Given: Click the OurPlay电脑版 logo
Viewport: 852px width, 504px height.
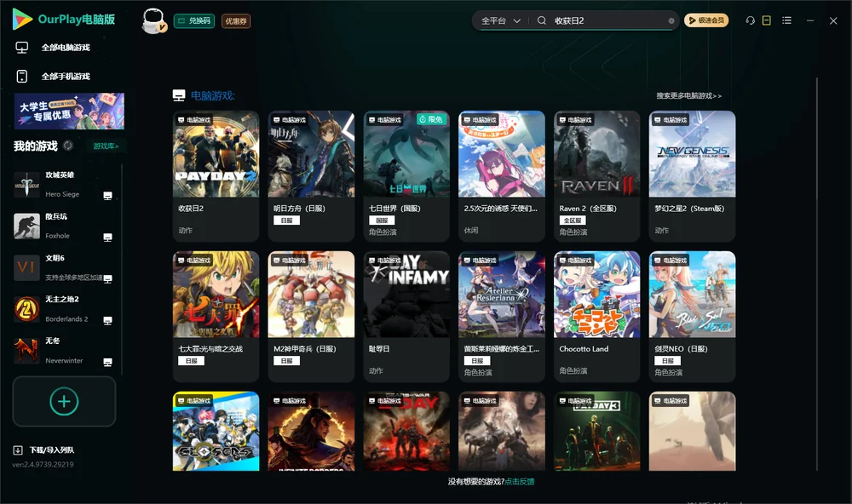Looking at the screenshot, I should click(64, 19).
